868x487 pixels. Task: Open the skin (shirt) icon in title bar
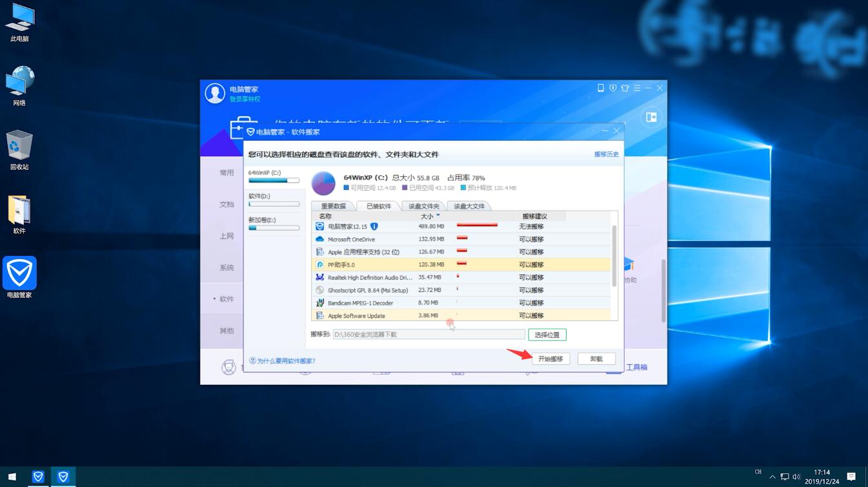625,88
